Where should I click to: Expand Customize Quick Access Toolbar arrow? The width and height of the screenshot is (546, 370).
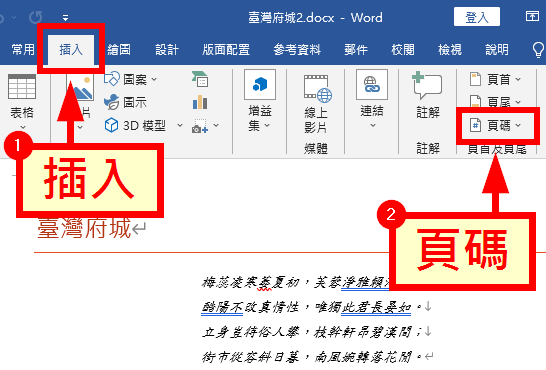pos(65,17)
